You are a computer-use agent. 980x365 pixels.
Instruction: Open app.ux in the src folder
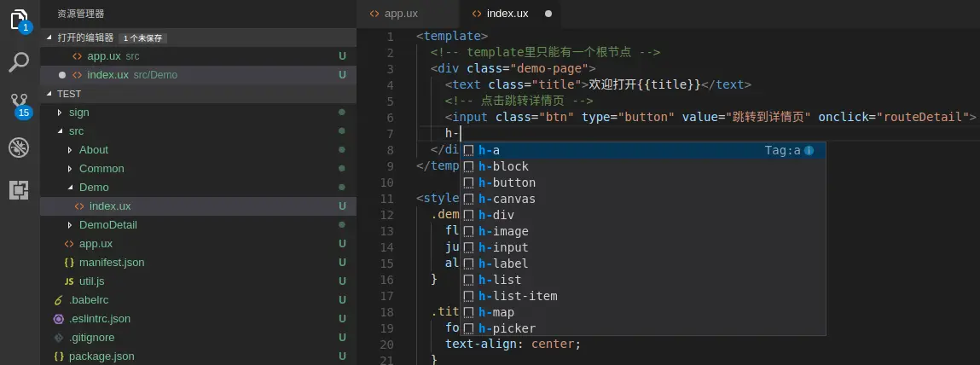pos(198,244)
